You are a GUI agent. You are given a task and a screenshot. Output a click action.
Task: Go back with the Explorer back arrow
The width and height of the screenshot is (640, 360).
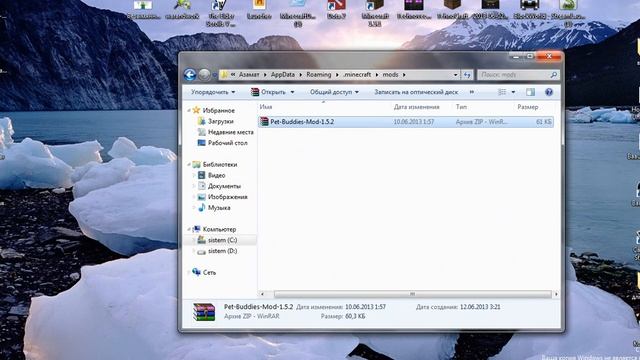pos(190,75)
